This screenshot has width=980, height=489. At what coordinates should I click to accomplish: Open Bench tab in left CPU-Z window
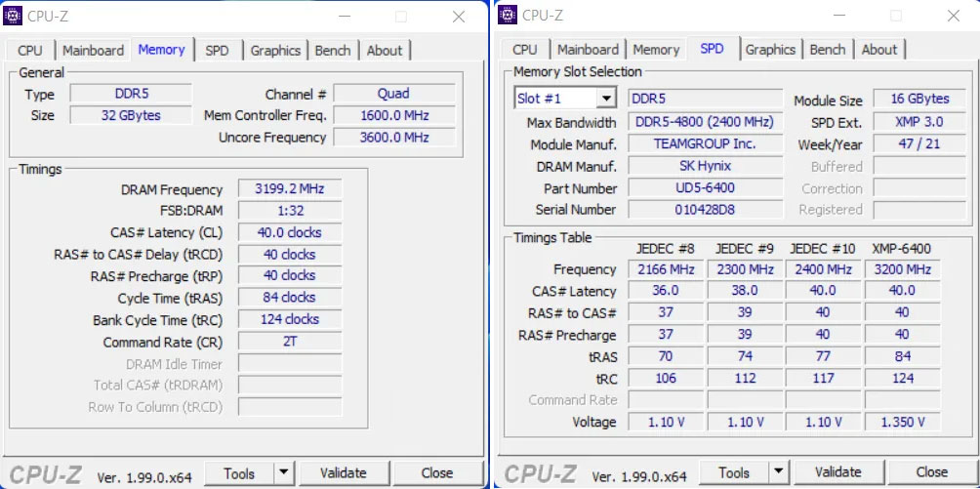[333, 50]
